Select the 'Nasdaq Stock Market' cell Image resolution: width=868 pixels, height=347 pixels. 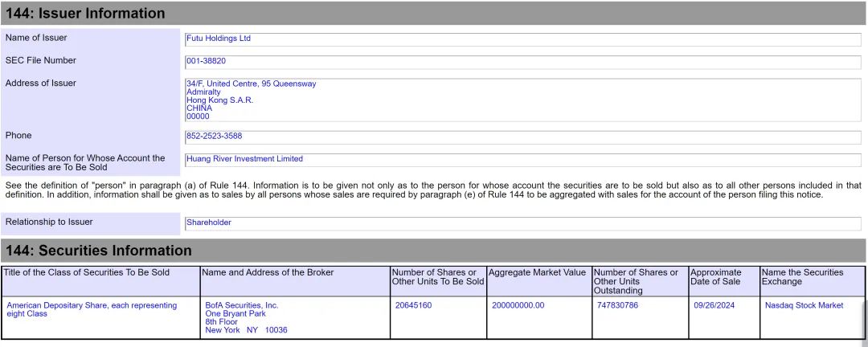click(x=812, y=317)
